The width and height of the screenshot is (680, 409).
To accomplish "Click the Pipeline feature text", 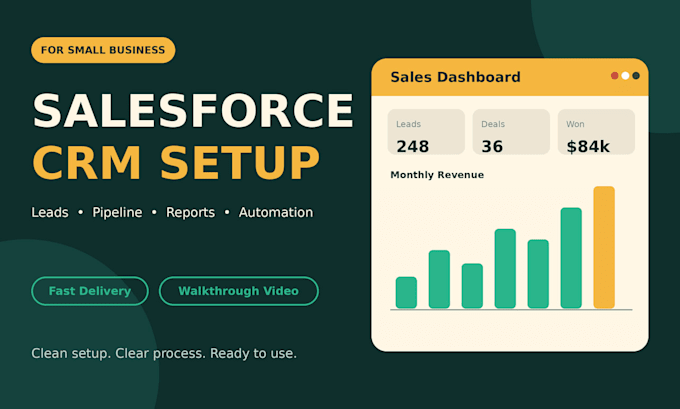I will click(x=117, y=213).
